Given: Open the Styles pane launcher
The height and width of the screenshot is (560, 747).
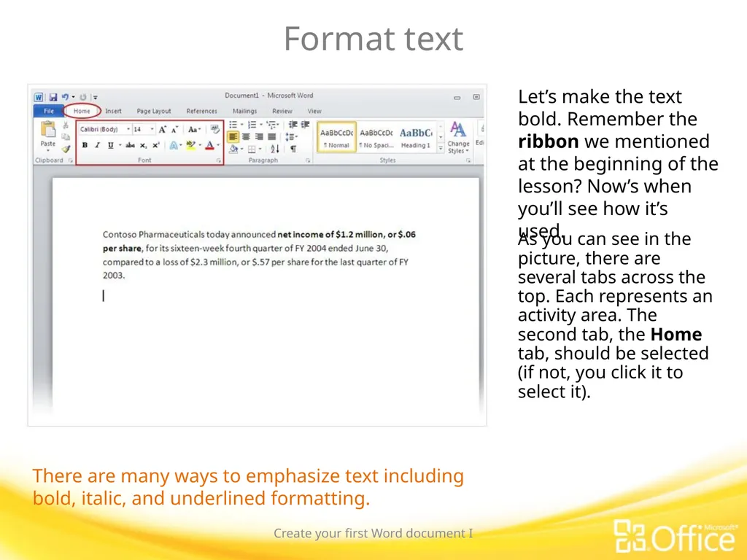Looking at the screenshot, I should click(468, 161).
